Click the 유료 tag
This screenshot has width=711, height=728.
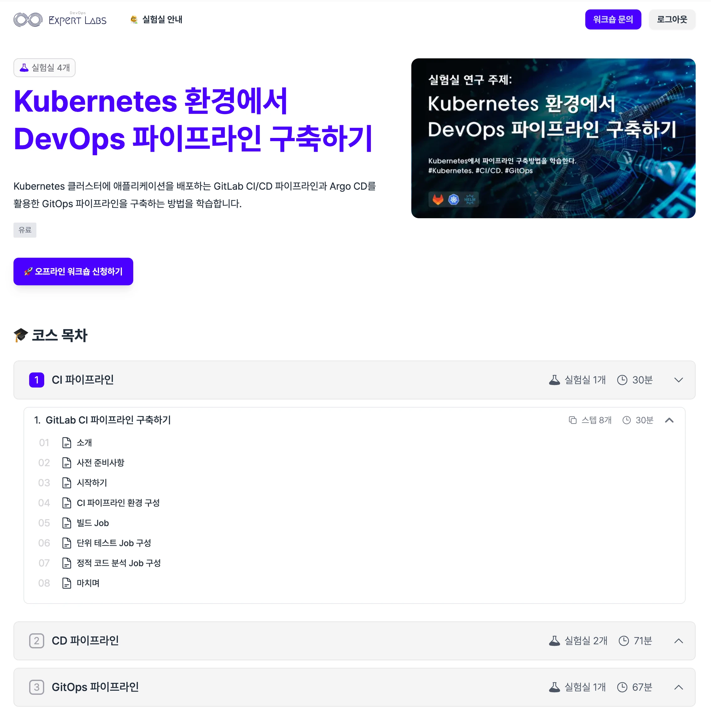[25, 230]
